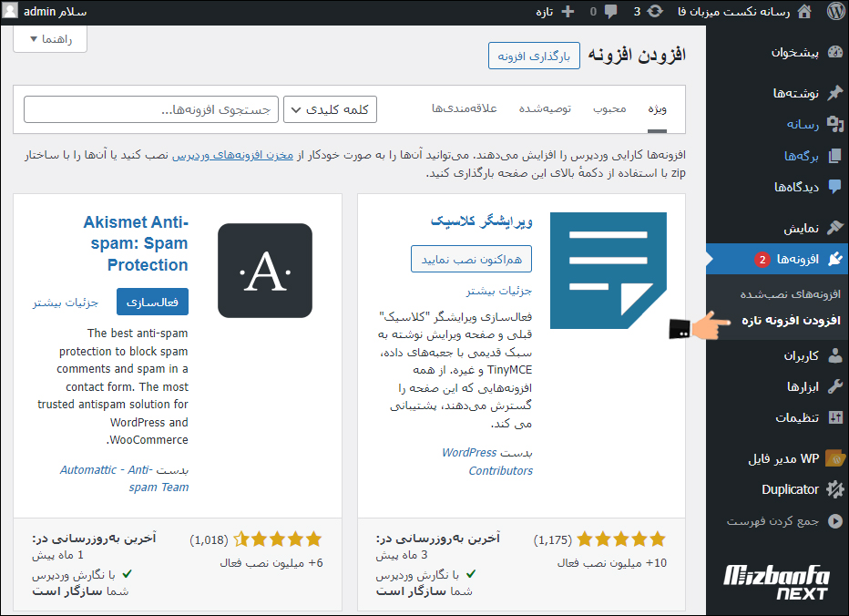Click the Classic Editor plugin thumbnail
The width and height of the screenshot is (849, 616).
(x=608, y=271)
